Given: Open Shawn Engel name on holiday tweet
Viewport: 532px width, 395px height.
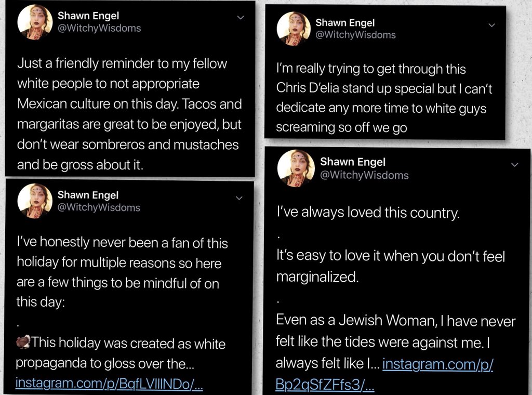Looking at the screenshot, I should pyautogui.click(x=88, y=195).
